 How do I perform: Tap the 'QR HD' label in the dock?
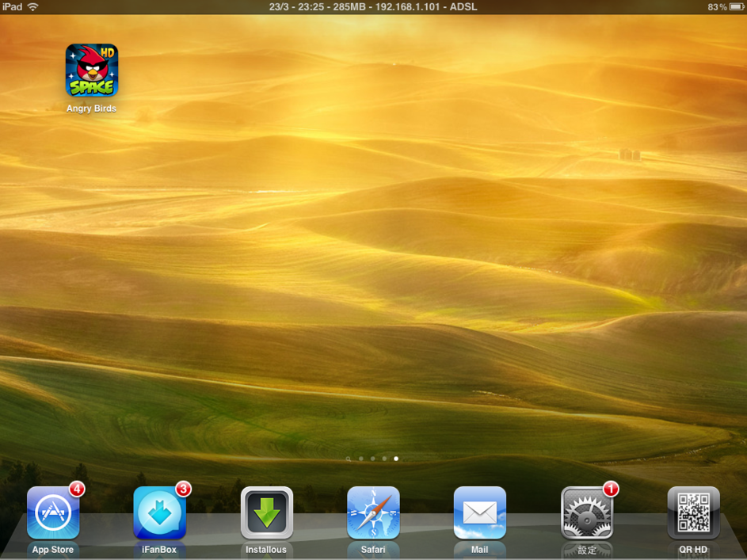(693, 550)
